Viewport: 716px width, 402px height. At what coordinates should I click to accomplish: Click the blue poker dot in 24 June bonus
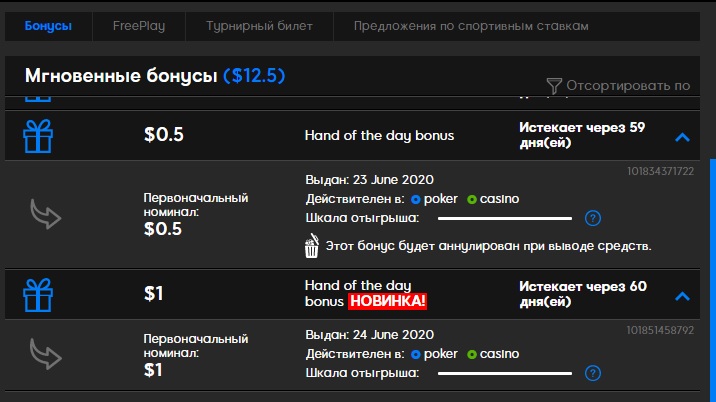[x=416, y=354]
